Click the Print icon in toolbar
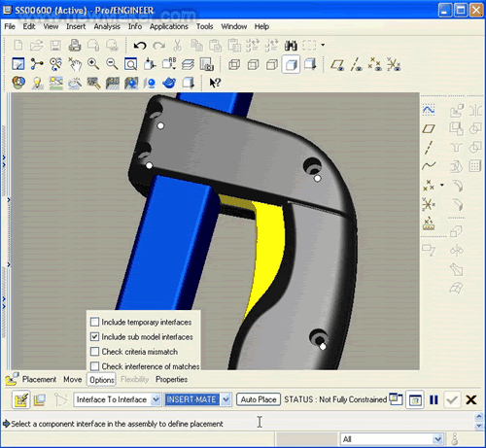The height and width of the screenshot is (448, 486). pos(75,46)
